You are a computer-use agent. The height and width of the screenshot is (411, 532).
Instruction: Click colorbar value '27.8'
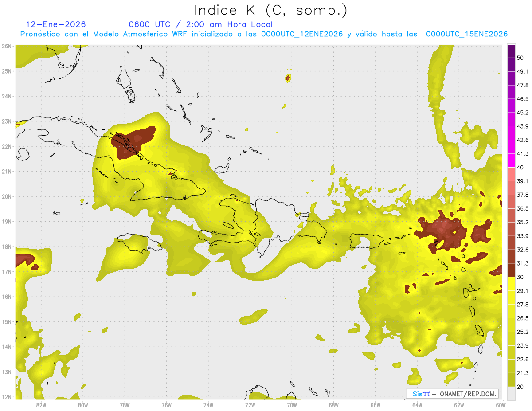pyautogui.click(x=522, y=305)
